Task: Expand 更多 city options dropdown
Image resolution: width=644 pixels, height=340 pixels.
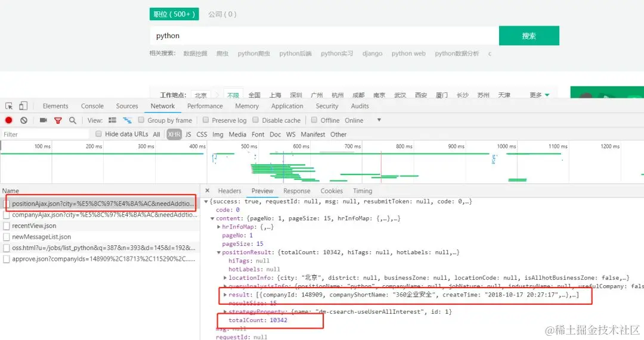Action: [539, 95]
